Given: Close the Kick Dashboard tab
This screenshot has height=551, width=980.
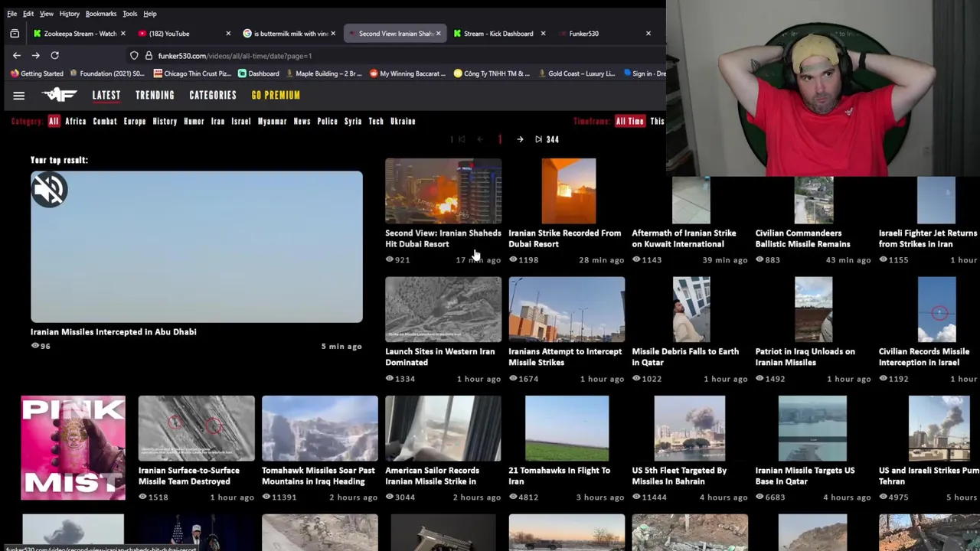Looking at the screenshot, I should click(543, 34).
